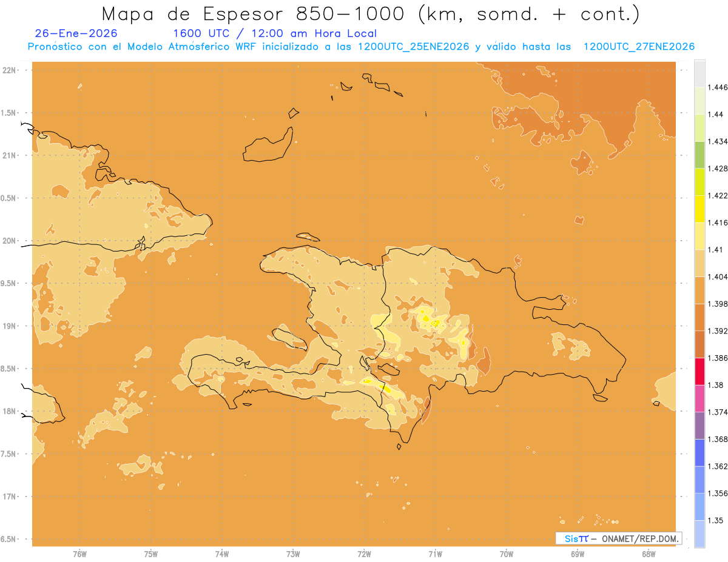728x562 pixels.
Task: Click the '70W' longitude label
Action: [507, 554]
